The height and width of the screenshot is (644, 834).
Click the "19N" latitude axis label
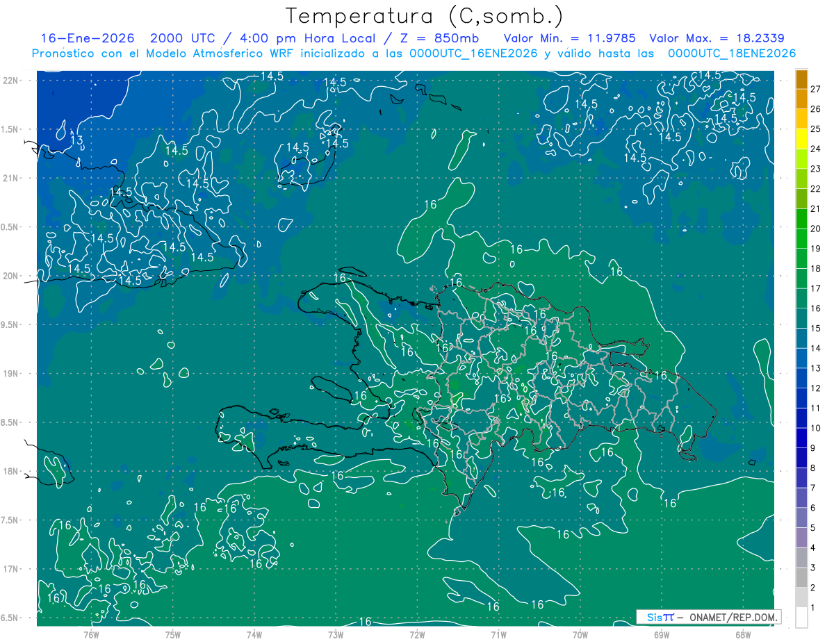pos(11,374)
